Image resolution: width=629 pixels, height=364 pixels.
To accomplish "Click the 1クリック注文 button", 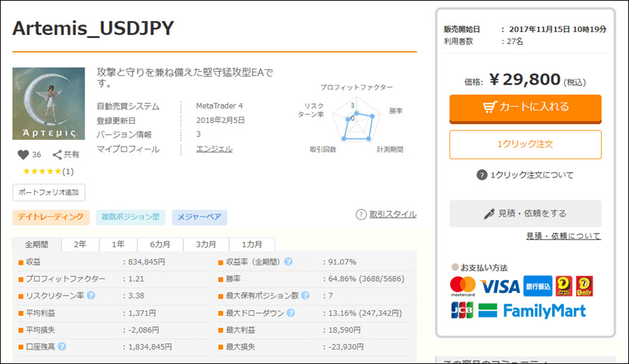I will click(x=525, y=144).
